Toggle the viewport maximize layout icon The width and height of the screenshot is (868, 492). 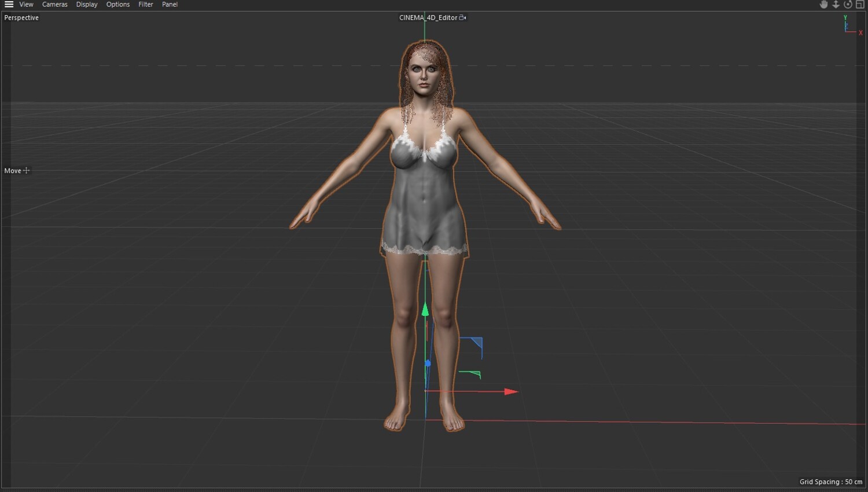(860, 4)
